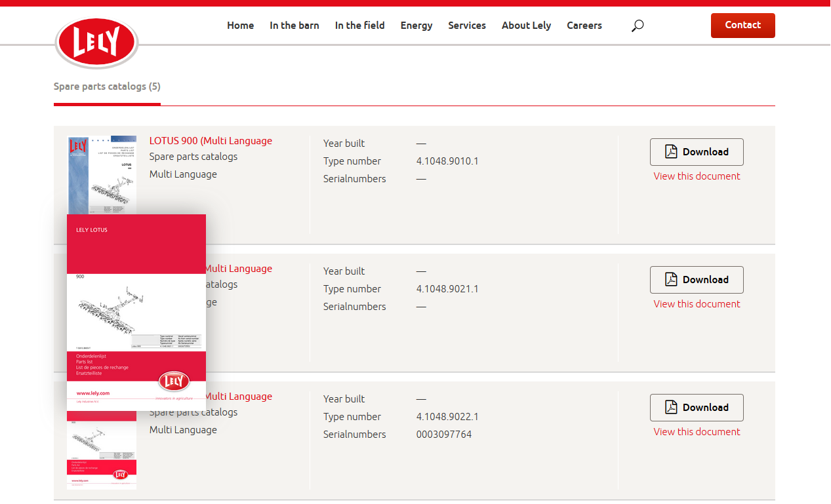Click the red Contact button
The image size is (831, 504).
(x=743, y=26)
